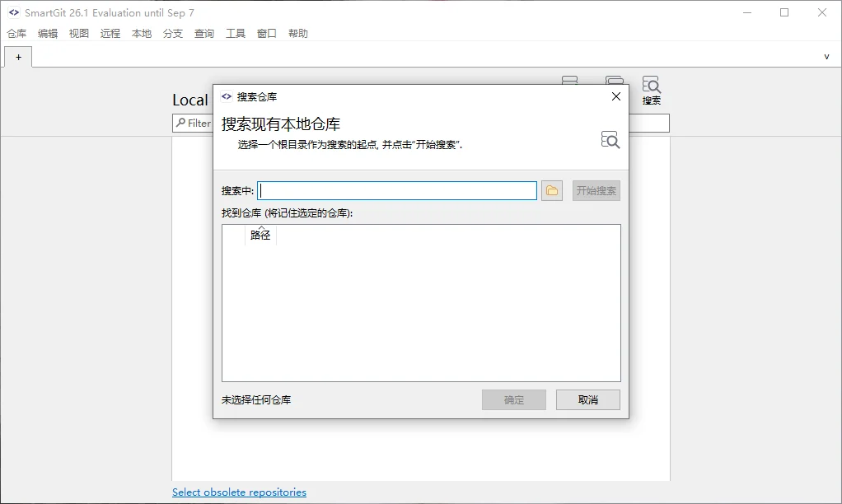
Task: Click the SmartGit logo in dialog title
Action: coord(227,96)
